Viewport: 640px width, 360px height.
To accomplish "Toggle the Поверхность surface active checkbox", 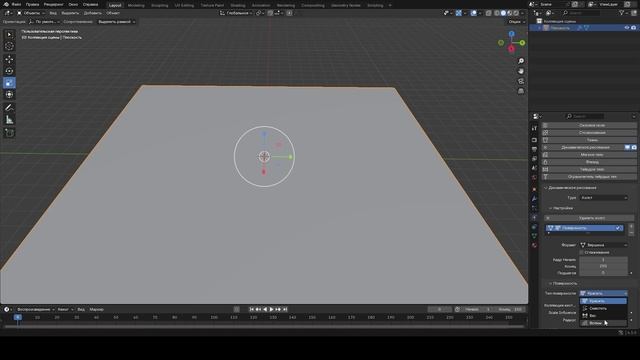I will 618,228.
